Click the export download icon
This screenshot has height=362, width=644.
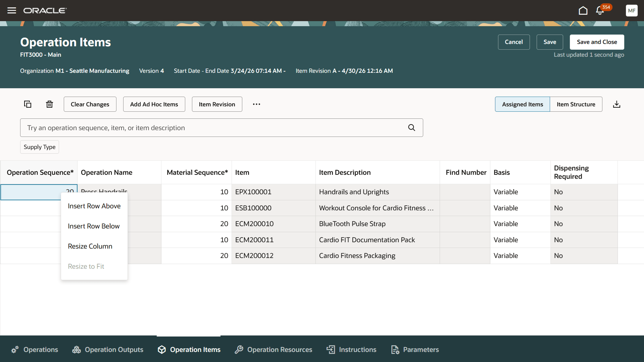[x=616, y=104]
